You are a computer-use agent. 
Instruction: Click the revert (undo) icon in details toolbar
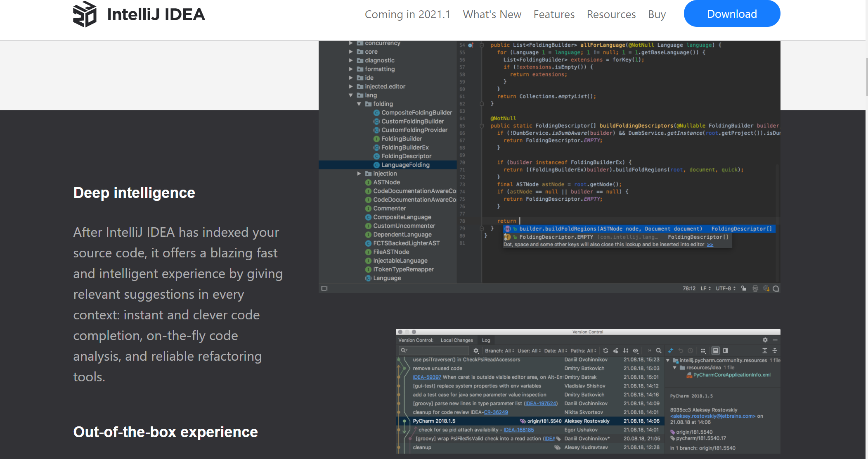681,351
